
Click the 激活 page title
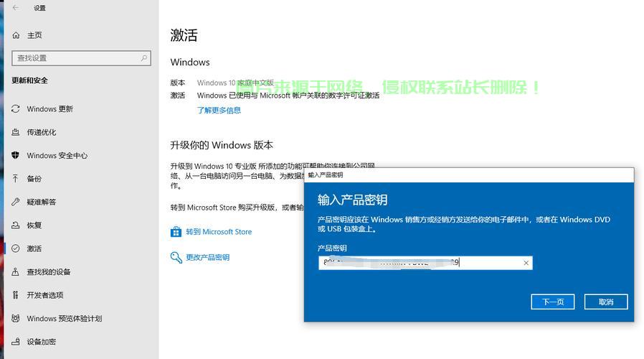point(184,35)
